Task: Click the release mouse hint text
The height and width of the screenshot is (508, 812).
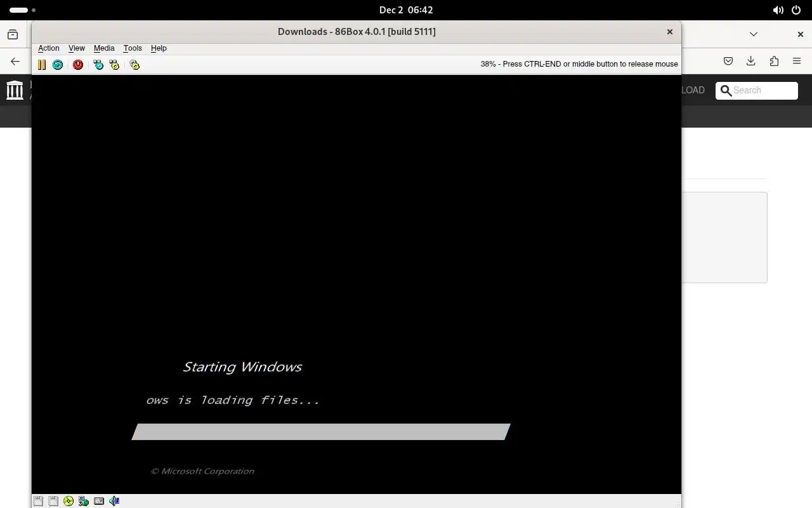Action: point(579,64)
